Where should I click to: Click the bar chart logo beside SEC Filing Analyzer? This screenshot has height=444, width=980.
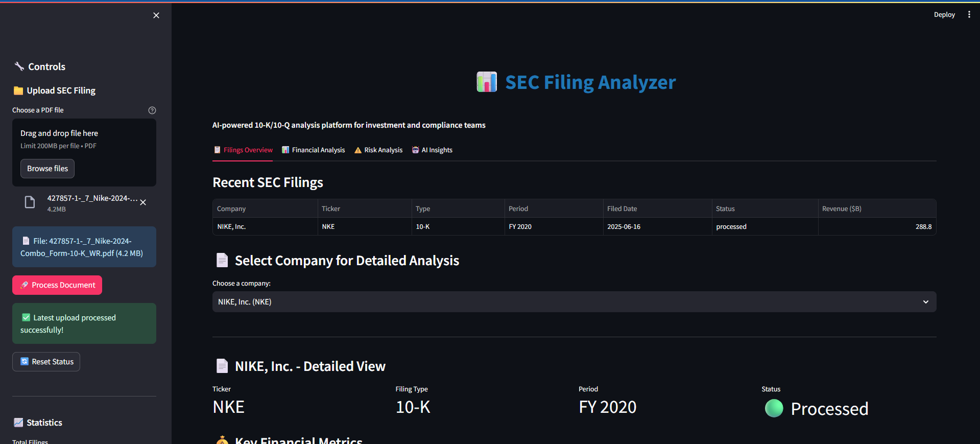[x=487, y=82]
